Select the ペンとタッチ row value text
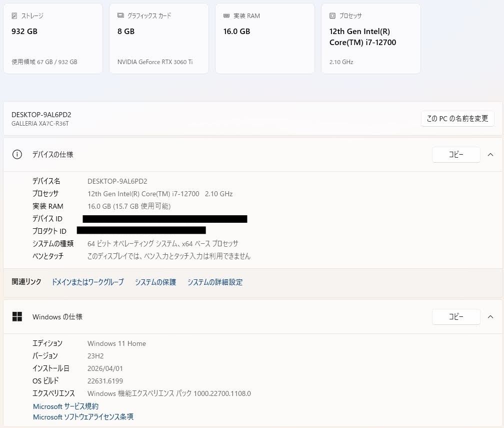The image size is (504, 428). pos(169,256)
